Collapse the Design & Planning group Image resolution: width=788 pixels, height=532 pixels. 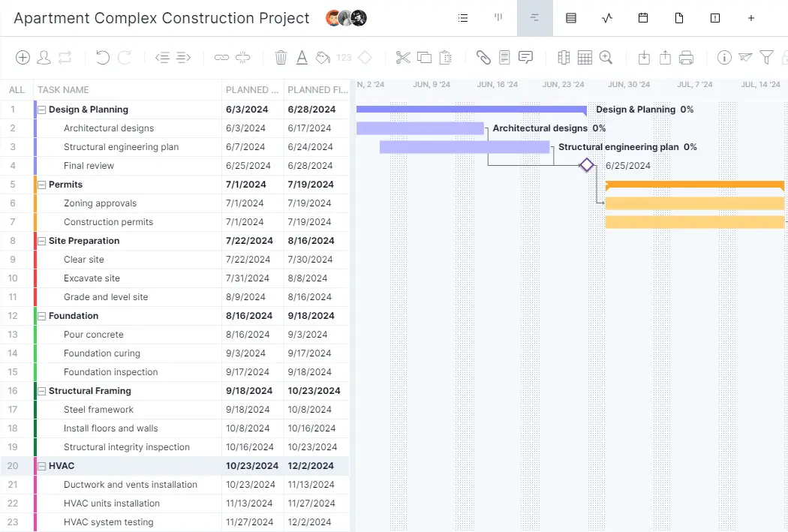pos(42,110)
